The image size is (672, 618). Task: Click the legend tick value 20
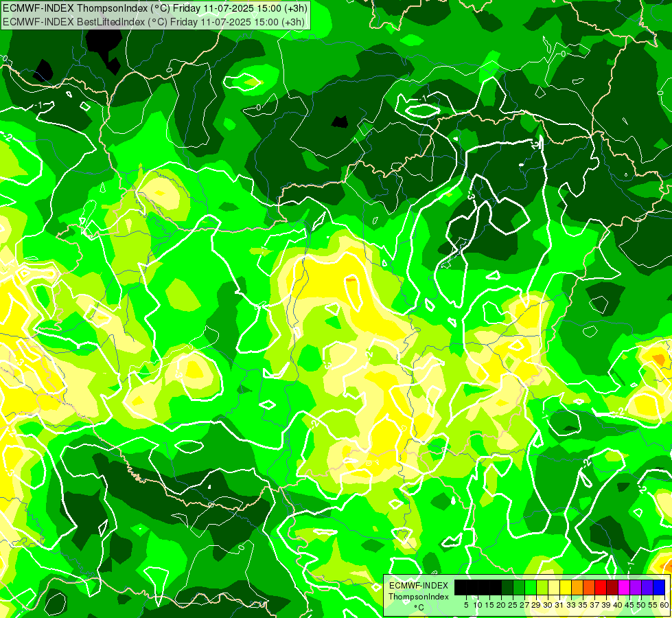[x=502, y=605]
